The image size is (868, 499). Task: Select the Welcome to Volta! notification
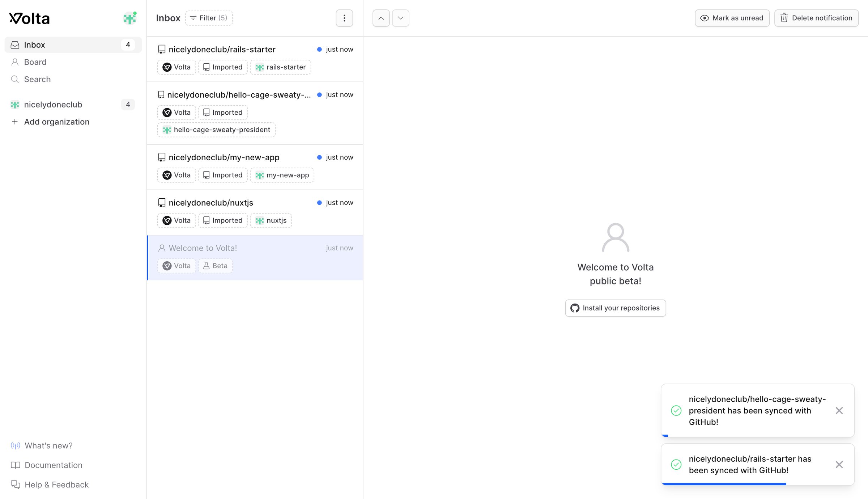[x=255, y=258]
